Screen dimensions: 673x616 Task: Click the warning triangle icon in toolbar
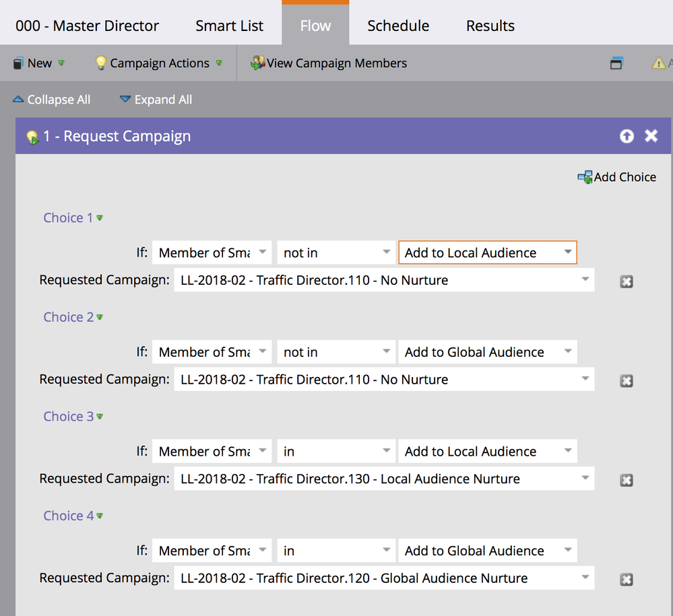click(658, 63)
